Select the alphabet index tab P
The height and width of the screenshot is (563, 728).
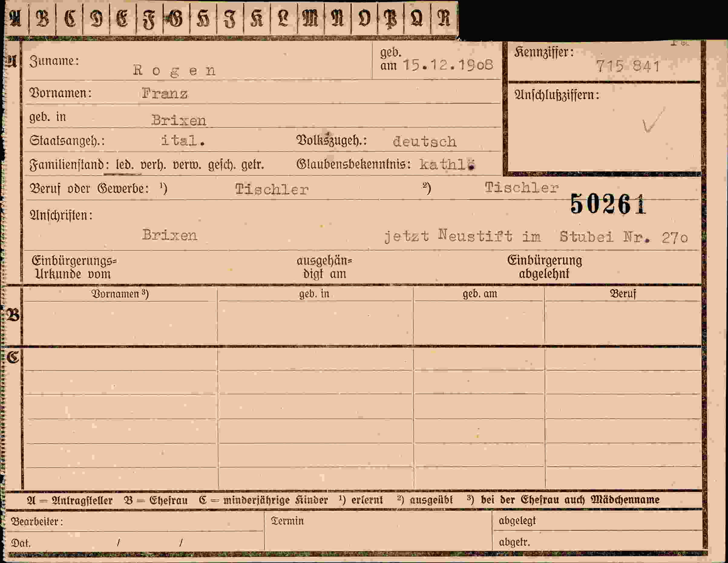(391, 19)
